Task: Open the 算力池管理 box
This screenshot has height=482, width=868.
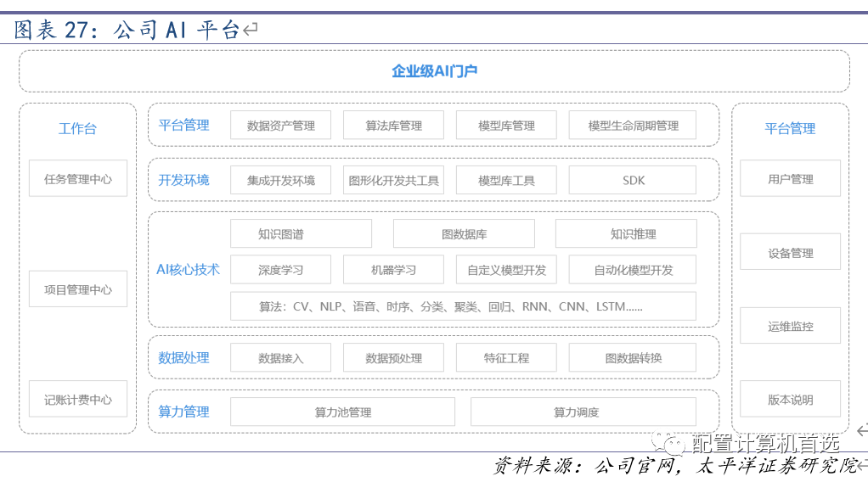Action: point(342,412)
